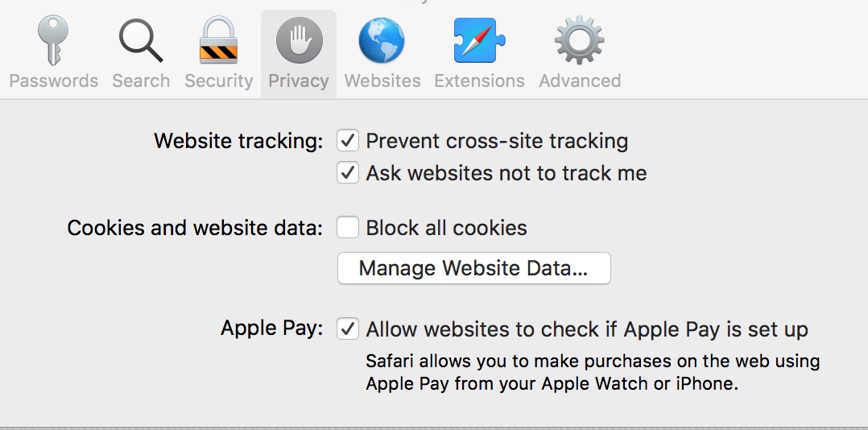
Task: Switch to tab via 'Passwords' text label
Action: (x=53, y=81)
